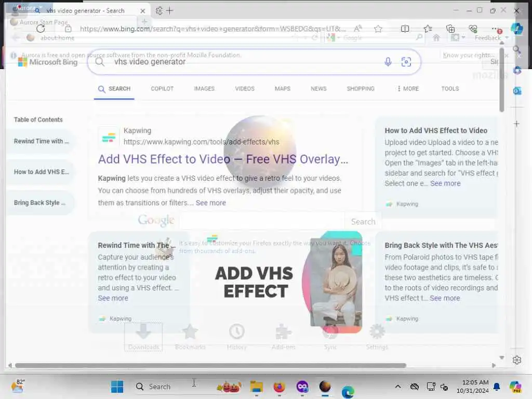Open Collections in Edge toolbar

click(x=450, y=29)
